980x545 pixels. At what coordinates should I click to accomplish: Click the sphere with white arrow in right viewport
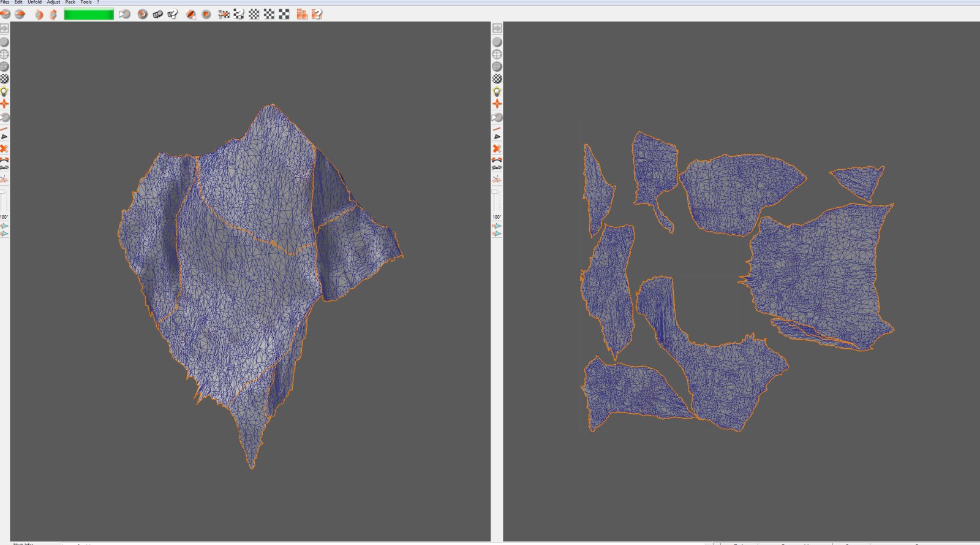pos(497,116)
